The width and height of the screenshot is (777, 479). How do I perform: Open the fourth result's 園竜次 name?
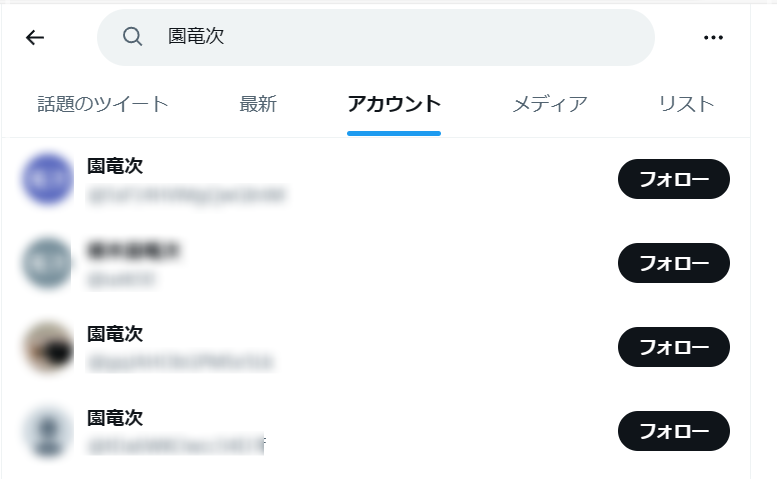(115, 418)
